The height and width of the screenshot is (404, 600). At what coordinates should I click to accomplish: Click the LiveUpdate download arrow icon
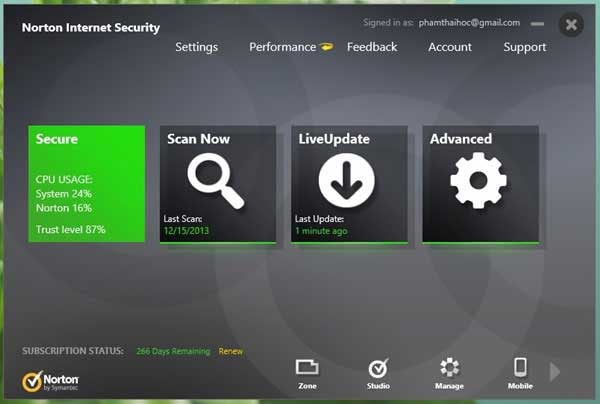click(x=347, y=180)
